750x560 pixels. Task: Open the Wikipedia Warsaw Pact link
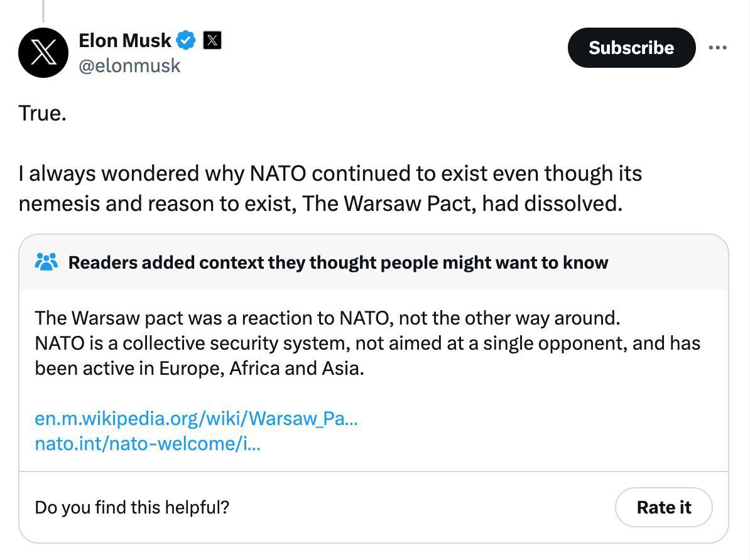196,418
